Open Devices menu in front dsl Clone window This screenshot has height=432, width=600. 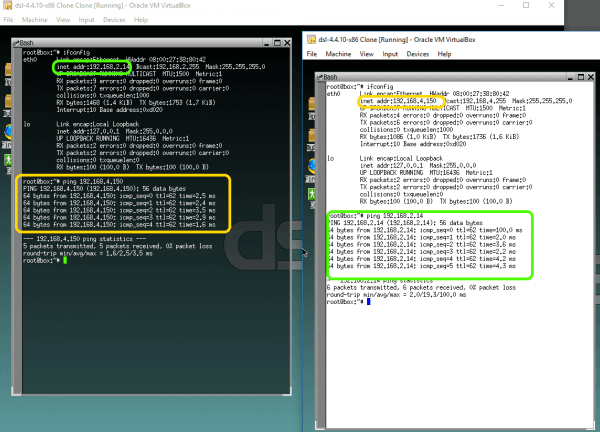coord(418,54)
